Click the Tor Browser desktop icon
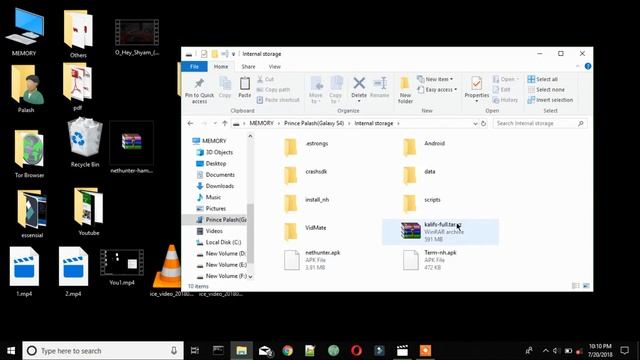640x360 pixels. [29, 153]
